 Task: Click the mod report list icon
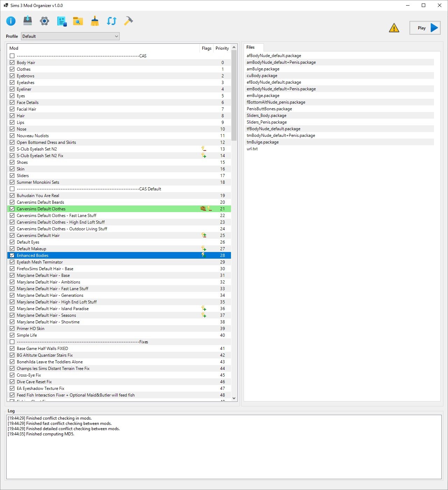[61, 21]
